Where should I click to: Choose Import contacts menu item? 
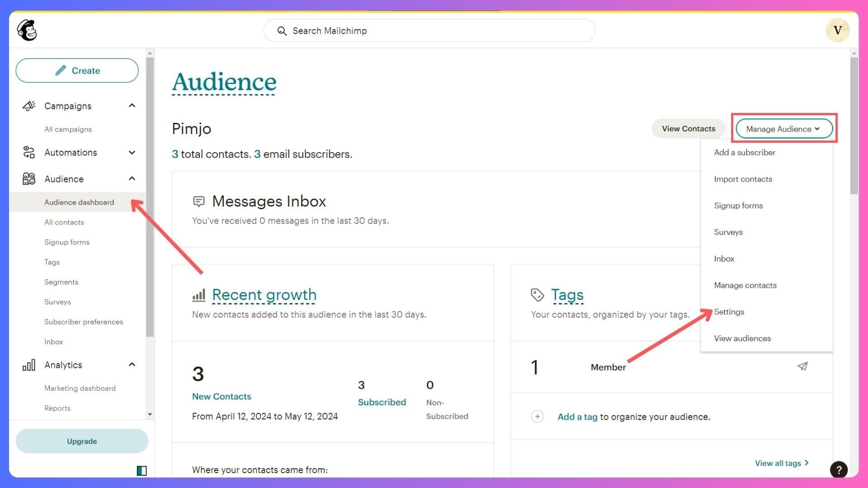743,179
